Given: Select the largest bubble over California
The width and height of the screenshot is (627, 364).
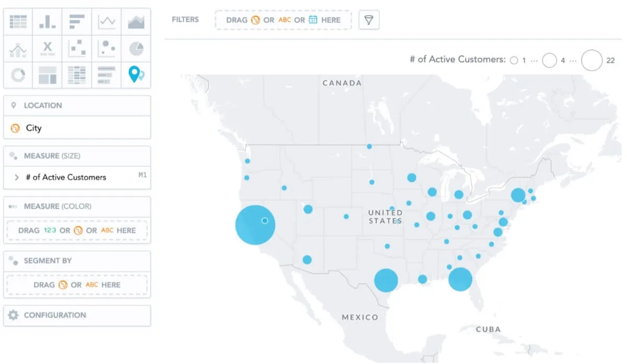Looking at the screenshot, I should [256, 225].
